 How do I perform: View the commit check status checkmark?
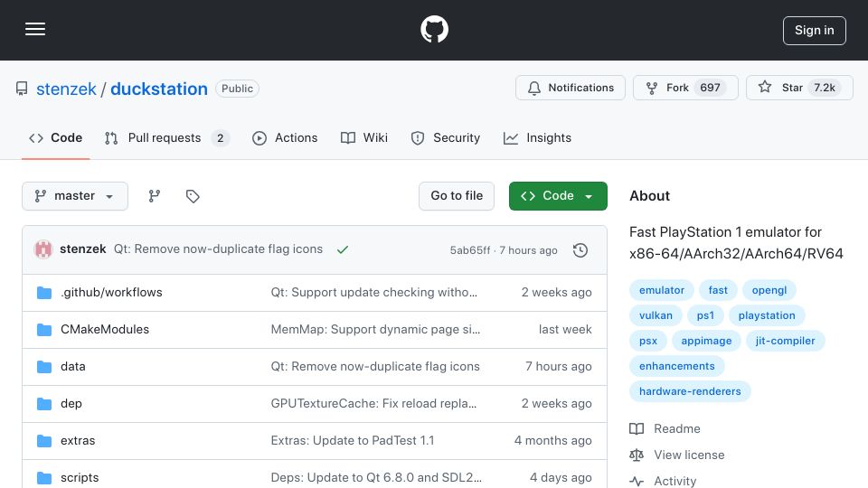click(x=343, y=249)
